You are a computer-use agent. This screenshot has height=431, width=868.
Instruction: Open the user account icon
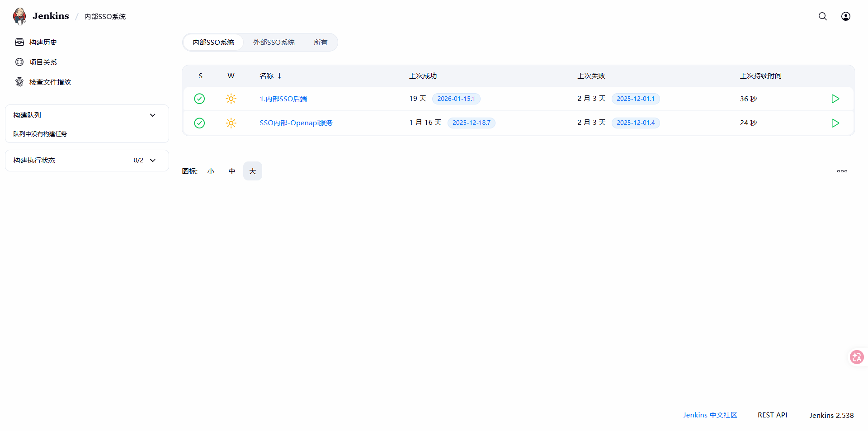point(845,16)
